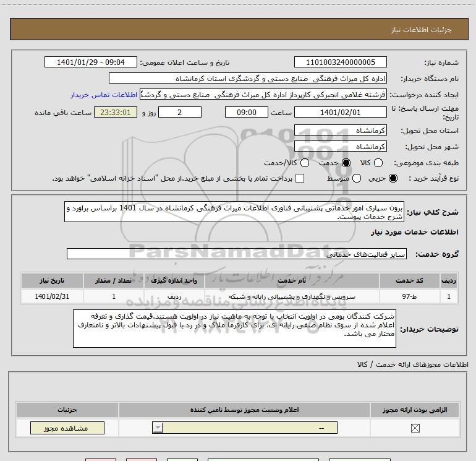Click the service code cell ط-97
This screenshot has height=461, width=476.
tap(409, 296)
